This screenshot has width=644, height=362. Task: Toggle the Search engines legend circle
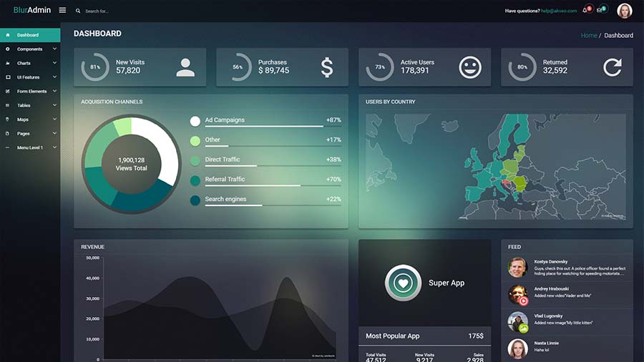pyautogui.click(x=195, y=200)
